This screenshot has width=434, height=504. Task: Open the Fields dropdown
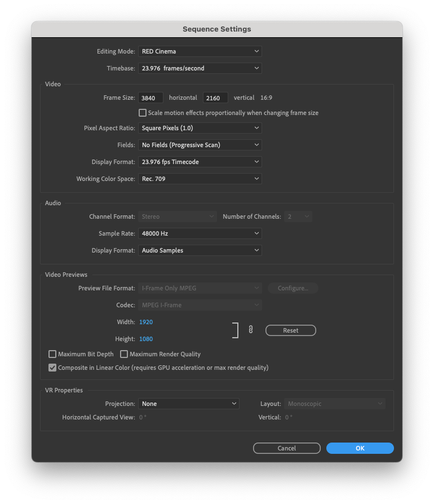point(200,145)
